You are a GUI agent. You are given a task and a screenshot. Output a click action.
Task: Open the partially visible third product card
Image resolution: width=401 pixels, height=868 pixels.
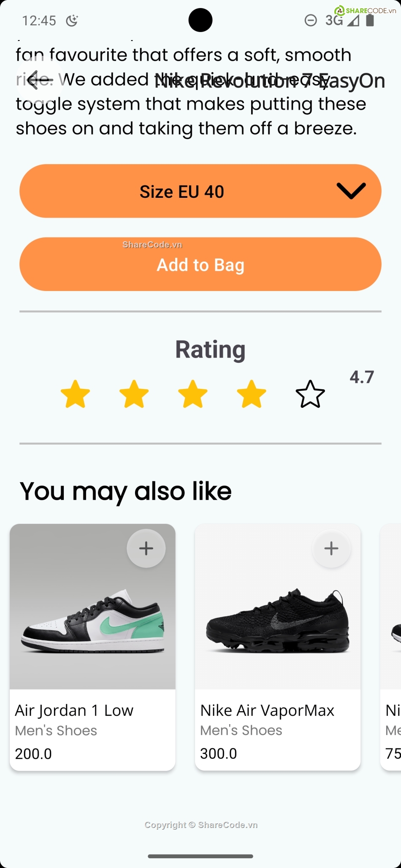(x=391, y=645)
